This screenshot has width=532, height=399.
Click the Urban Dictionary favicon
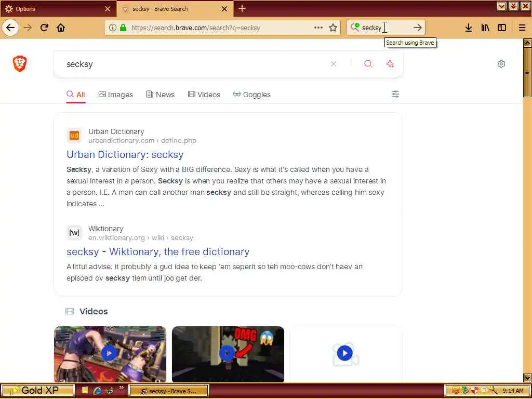click(74, 136)
